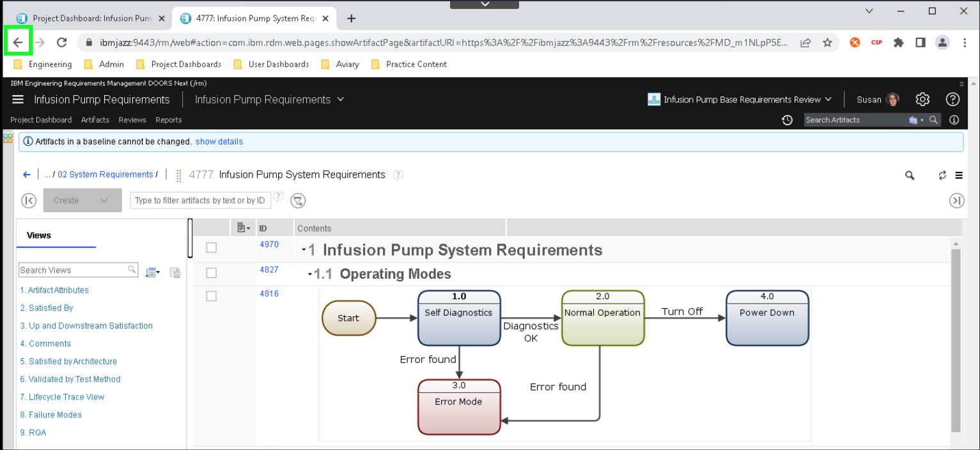Viewport: 980px width, 450px height.
Task: Open the filter funnel icon
Action: [298, 201]
